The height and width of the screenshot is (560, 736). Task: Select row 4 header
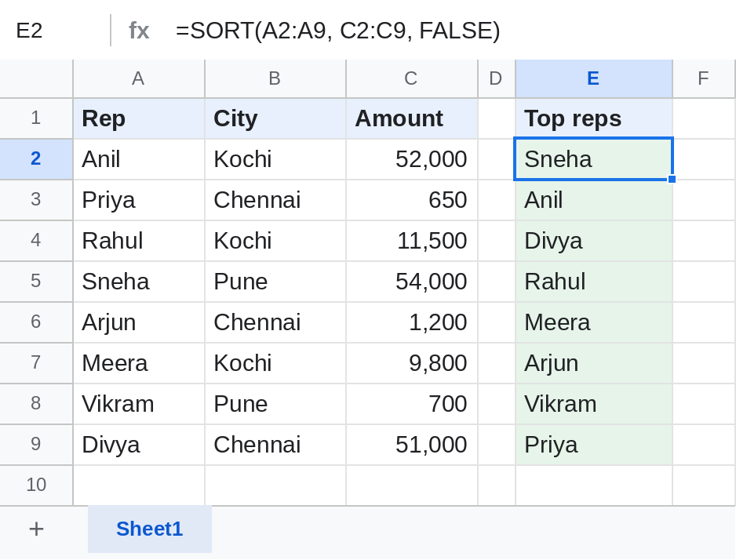pos(36,241)
